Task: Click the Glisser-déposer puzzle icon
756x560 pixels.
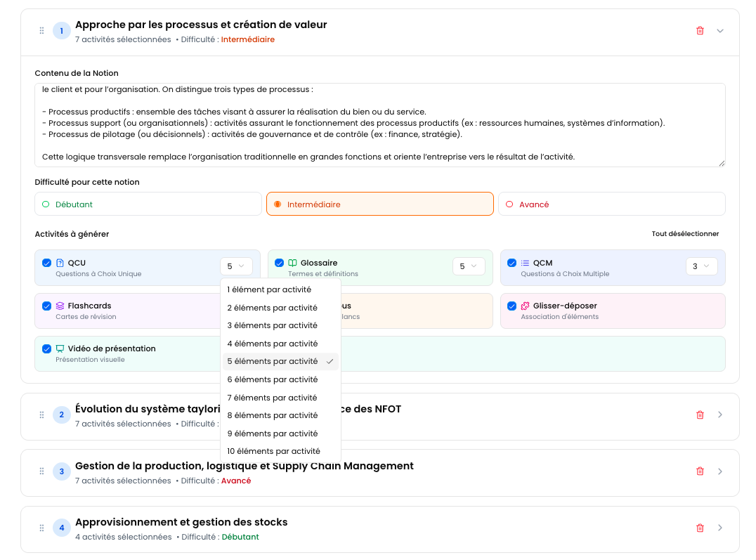Action: coord(525,306)
